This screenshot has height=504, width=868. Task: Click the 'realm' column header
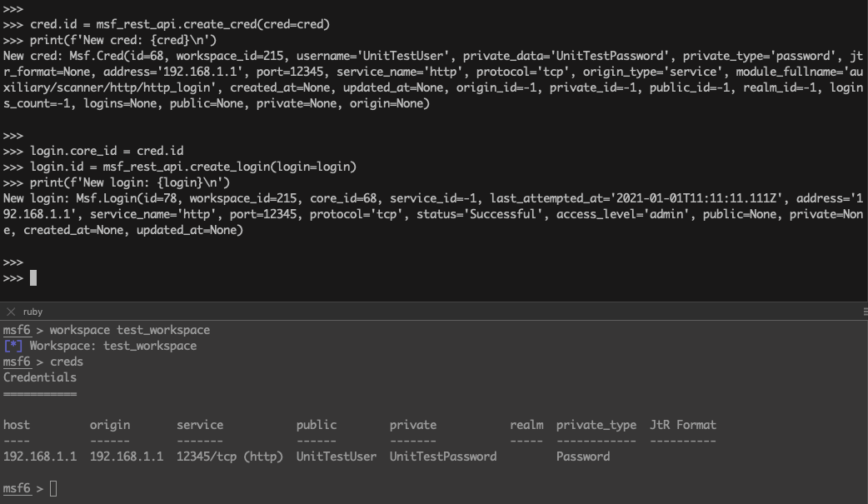pyautogui.click(x=526, y=425)
